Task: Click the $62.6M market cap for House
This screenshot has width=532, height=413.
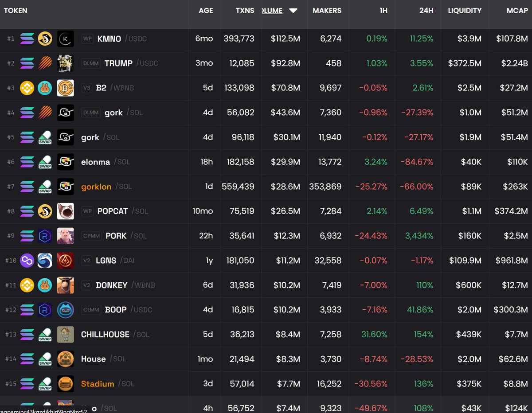Action: coord(514,359)
